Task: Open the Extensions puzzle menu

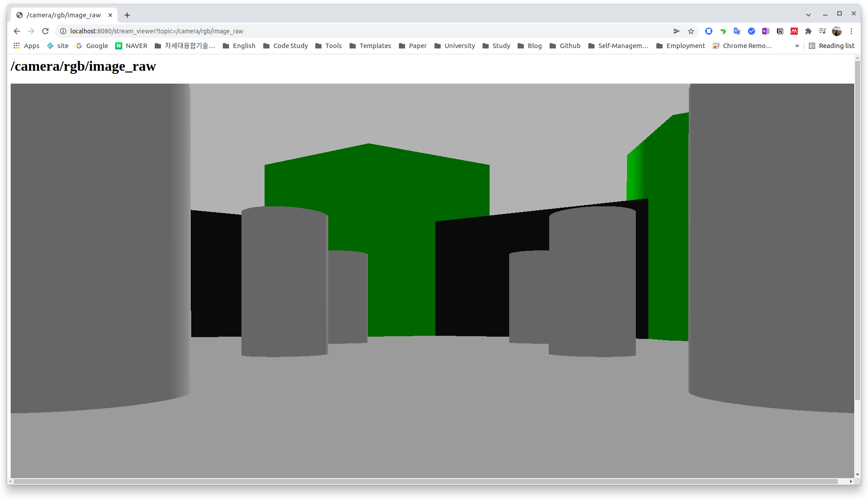Action: [808, 31]
